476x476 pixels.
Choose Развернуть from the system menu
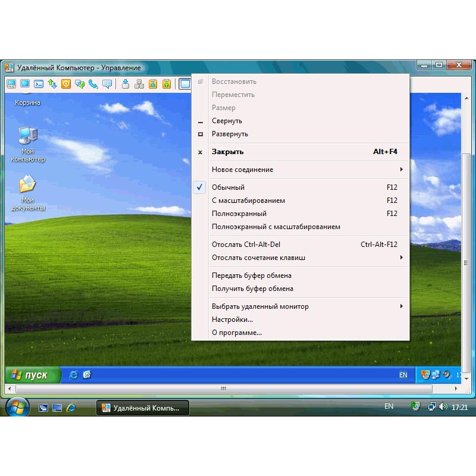coord(300,134)
